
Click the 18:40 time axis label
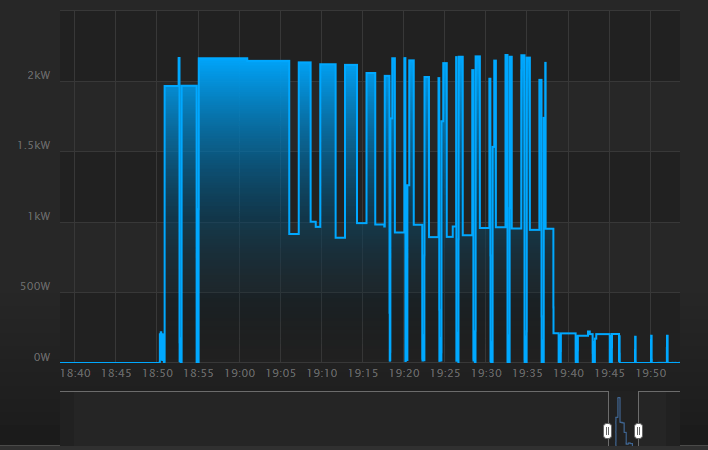[75, 373]
